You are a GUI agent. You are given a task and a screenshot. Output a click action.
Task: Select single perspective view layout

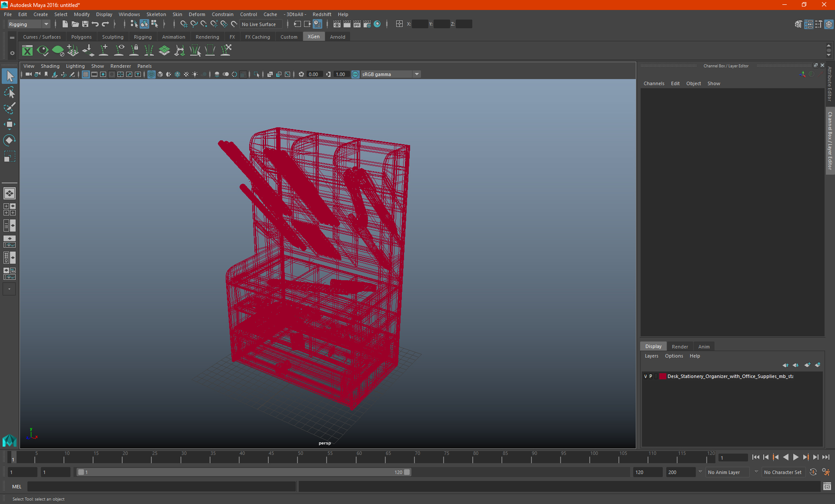(x=10, y=193)
